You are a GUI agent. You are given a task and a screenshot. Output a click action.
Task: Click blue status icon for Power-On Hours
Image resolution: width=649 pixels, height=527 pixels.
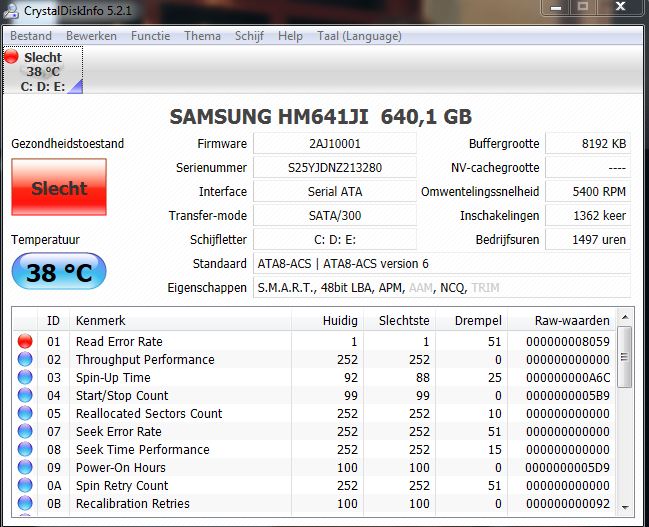tap(25, 467)
